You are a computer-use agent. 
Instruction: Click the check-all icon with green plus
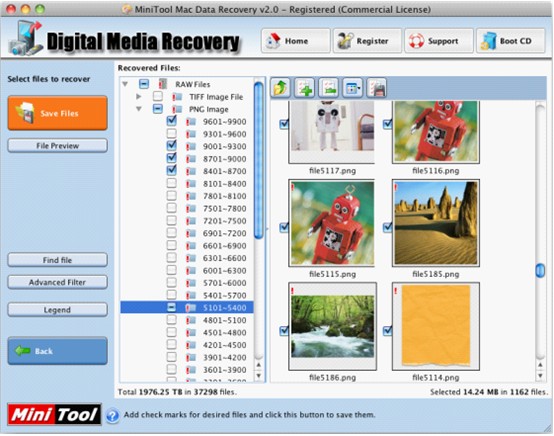coord(305,87)
